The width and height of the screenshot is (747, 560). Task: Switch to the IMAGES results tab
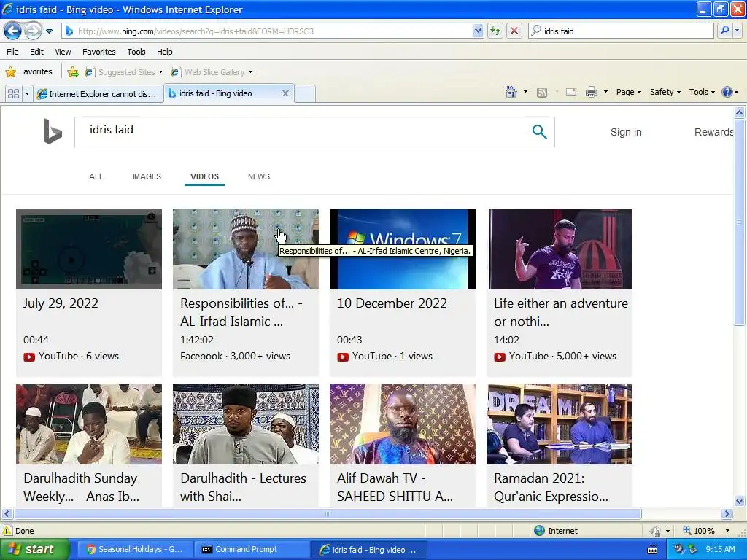[x=147, y=176]
